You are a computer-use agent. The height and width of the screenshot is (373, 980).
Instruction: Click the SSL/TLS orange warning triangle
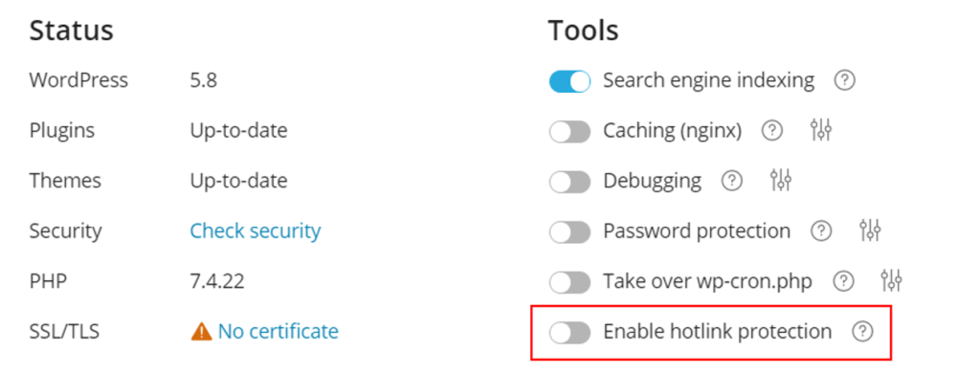click(x=201, y=332)
